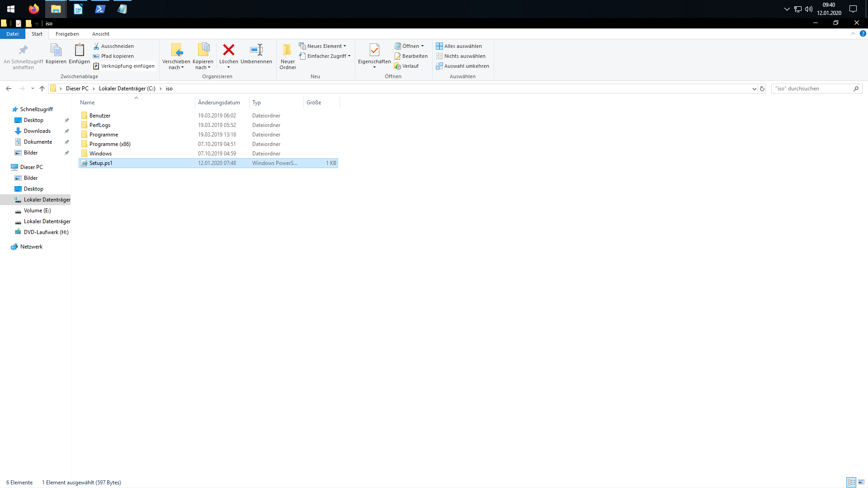The image size is (868, 488).
Task: Select the Setup.ps1 file
Action: pyautogui.click(x=208, y=163)
